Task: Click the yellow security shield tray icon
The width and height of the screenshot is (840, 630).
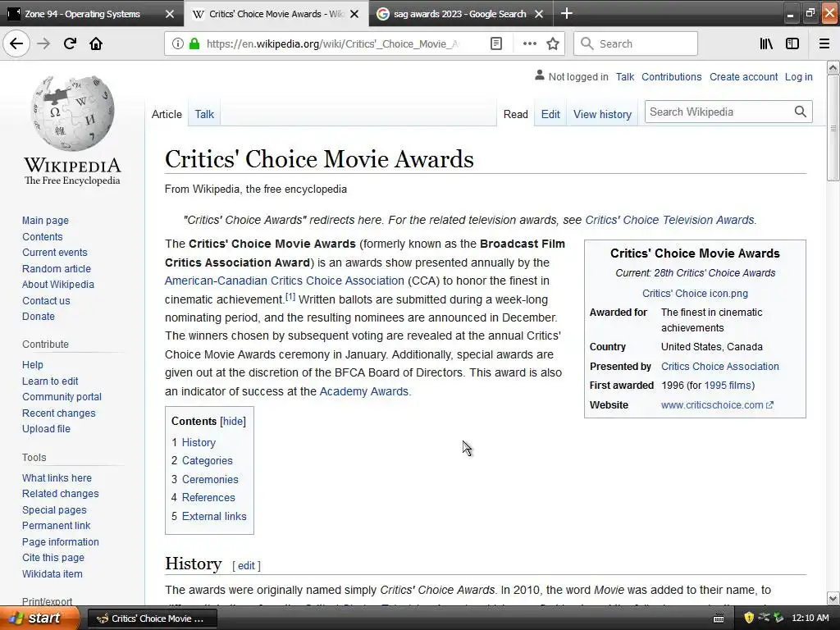Action: 749,619
